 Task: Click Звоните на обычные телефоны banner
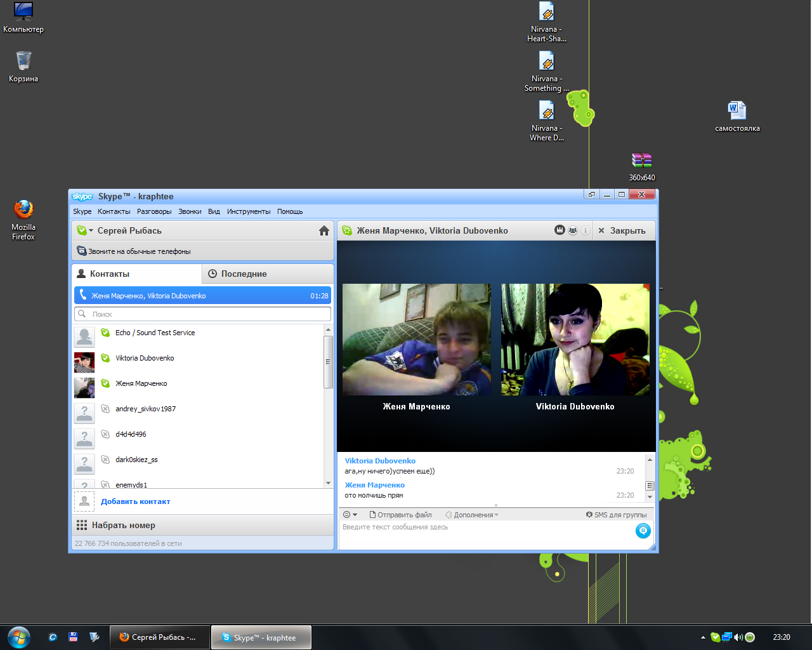tap(202, 251)
